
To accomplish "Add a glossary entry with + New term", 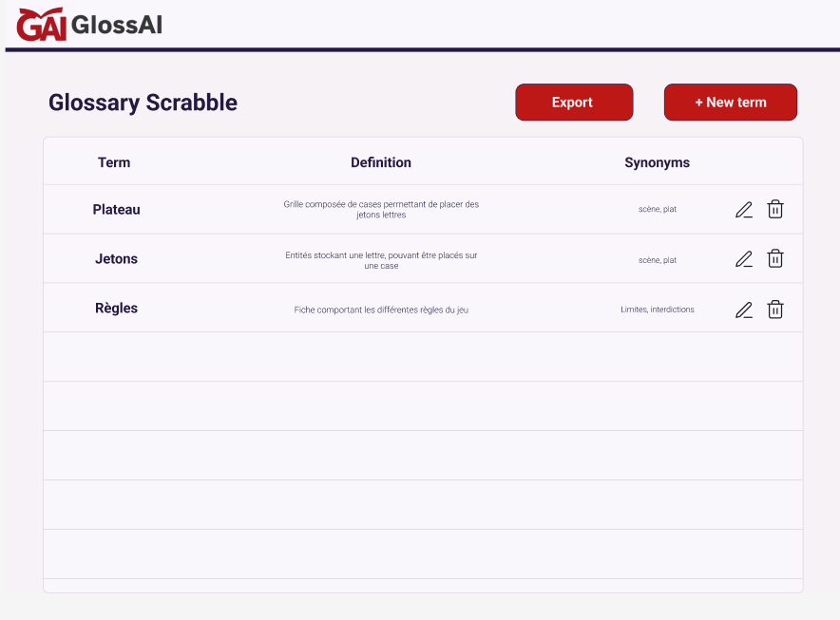I will [730, 103].
